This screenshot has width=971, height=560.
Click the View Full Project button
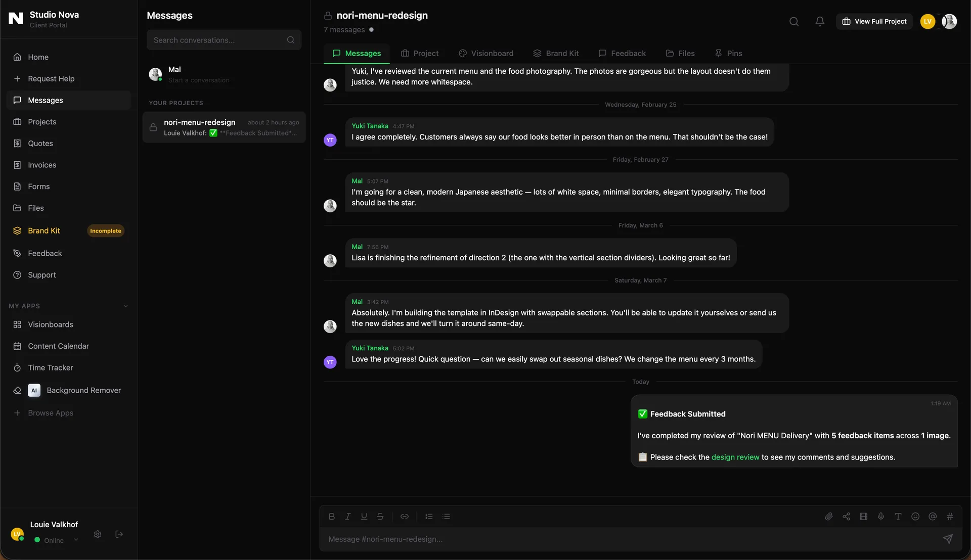pyautogui.click(x=874, y=21)
